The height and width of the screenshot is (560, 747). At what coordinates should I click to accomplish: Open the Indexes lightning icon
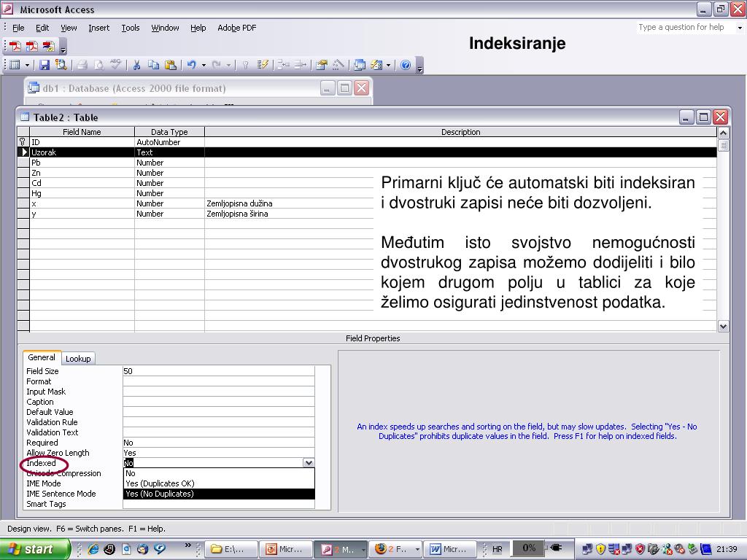(x=263, y=65)
